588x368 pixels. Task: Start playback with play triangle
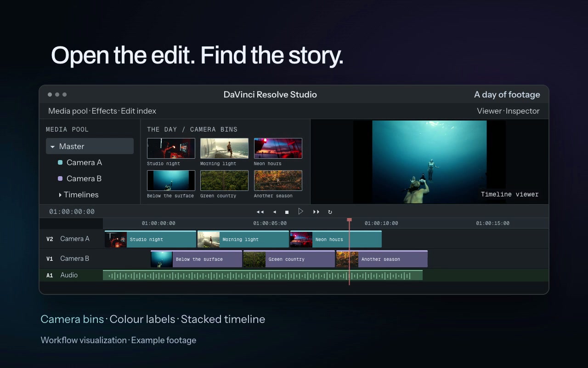point(300,211)
